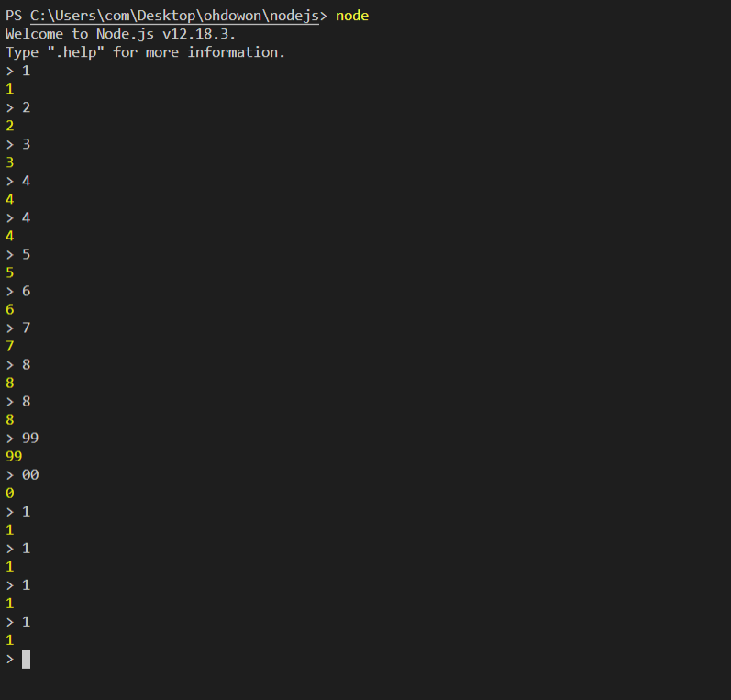
Task: Click the white input '5' after prompt
Action: 26,255
